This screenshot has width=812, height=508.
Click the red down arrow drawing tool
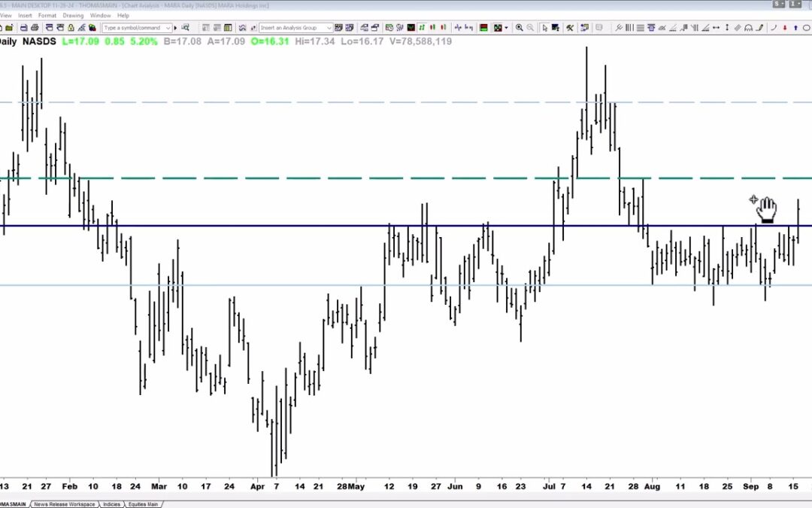click(x=785, y=28)
